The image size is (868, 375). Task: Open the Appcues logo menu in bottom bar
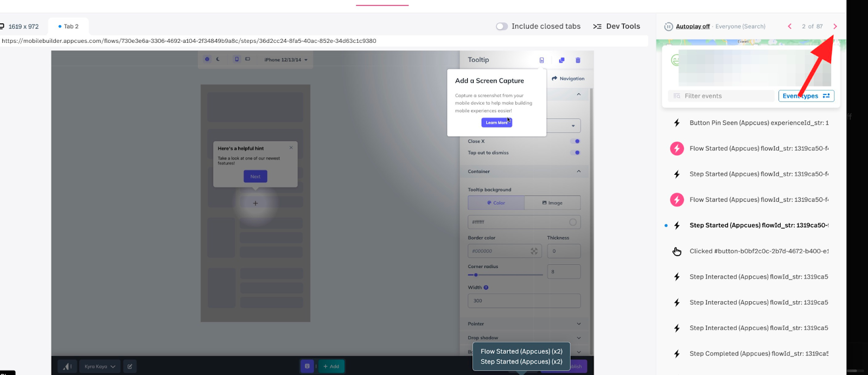67,366
